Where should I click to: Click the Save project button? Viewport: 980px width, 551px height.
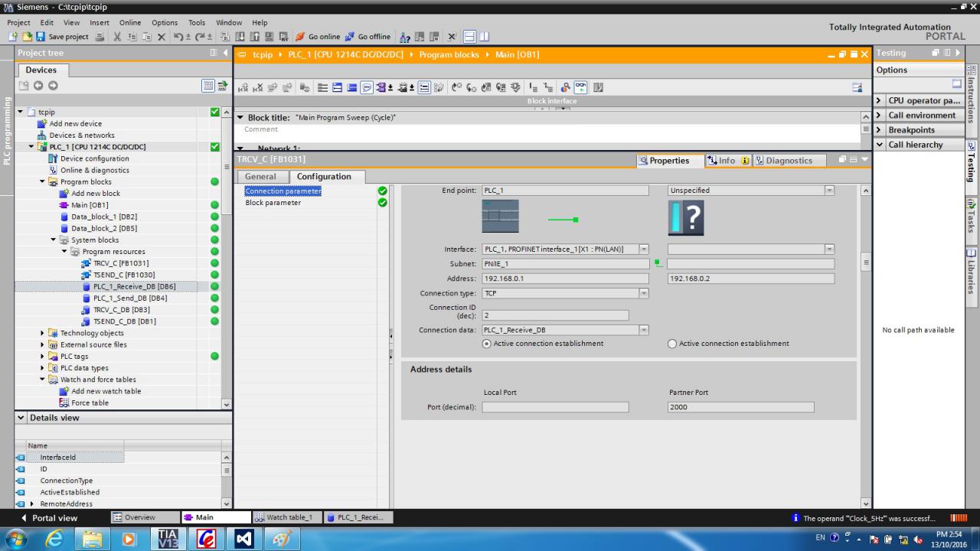tap(63, 37)
